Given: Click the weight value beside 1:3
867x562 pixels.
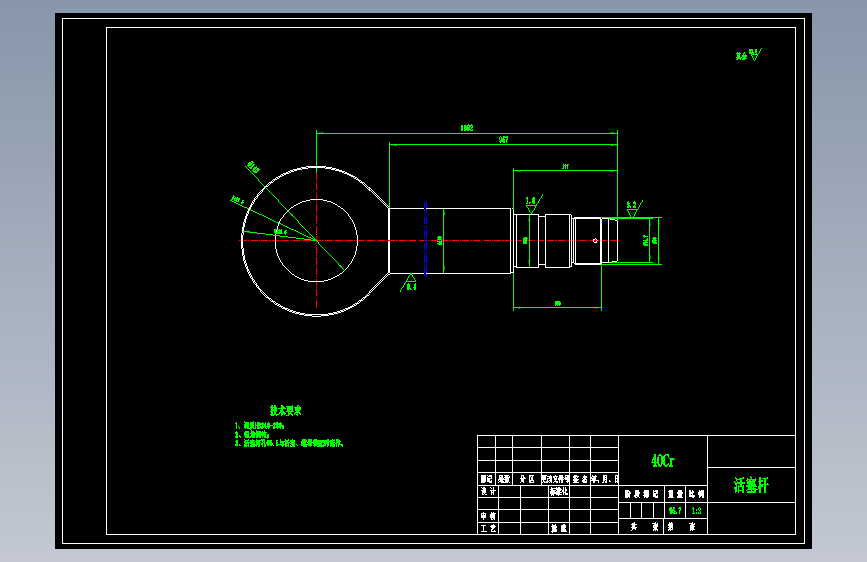Looking at the screenshot, I should pyautogui.click(x=675, y=511).
